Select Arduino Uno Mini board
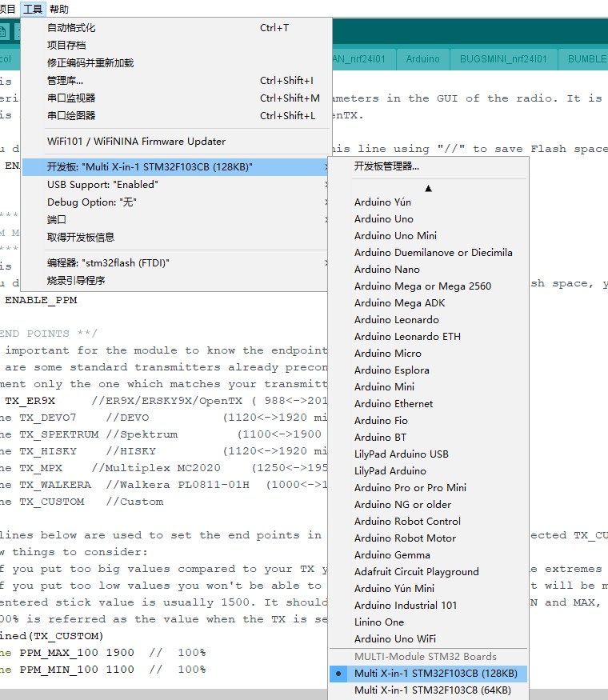The width and height of the screenshot is (608, 700). [429, 236]
